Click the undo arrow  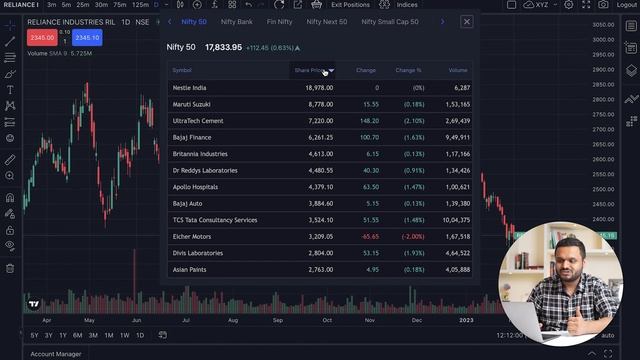pos(249,5)
